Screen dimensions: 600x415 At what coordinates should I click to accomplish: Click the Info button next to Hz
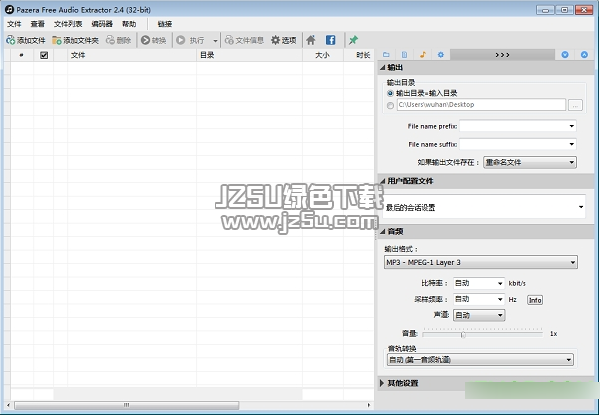coord(535,300)
